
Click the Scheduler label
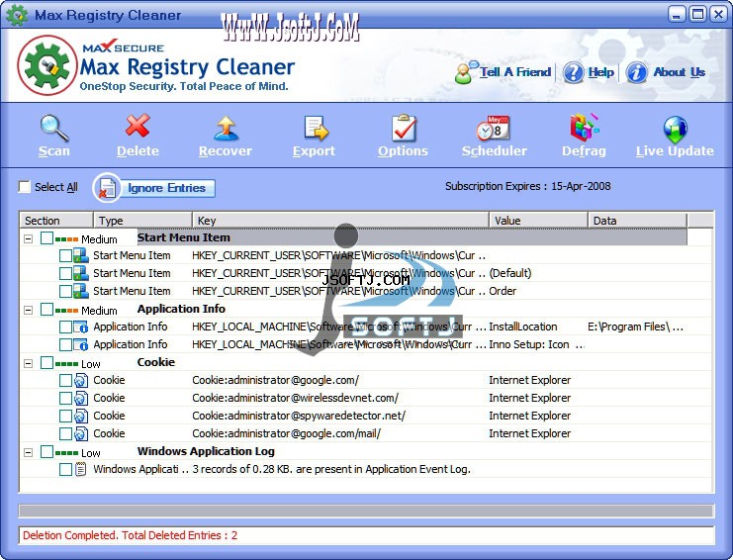tap(495, 151)
